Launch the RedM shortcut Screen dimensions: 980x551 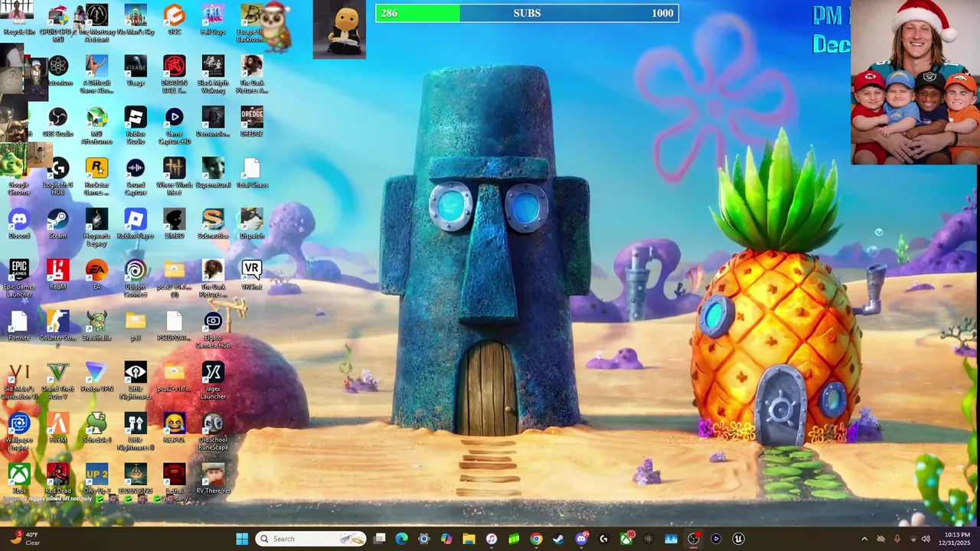click(57, 275)
